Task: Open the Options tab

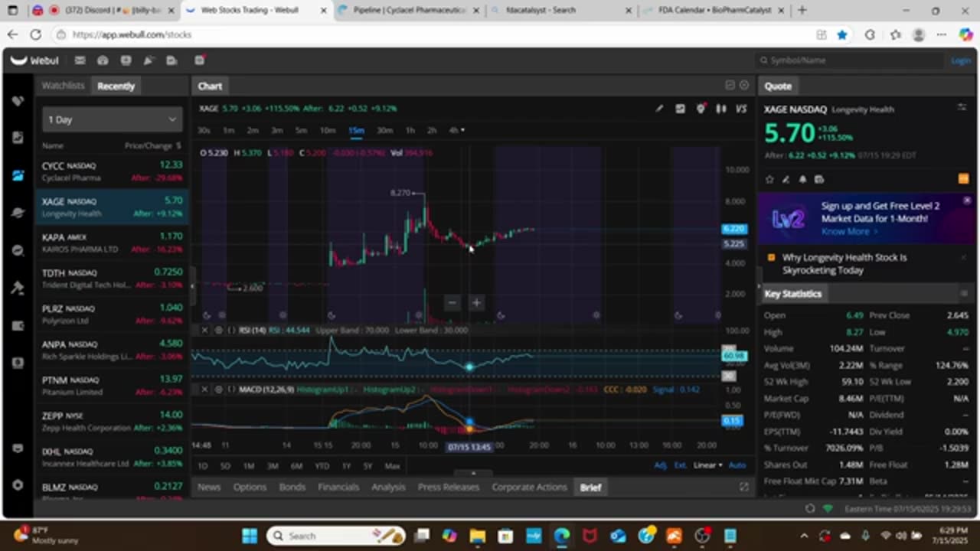Action: [250, 487]
